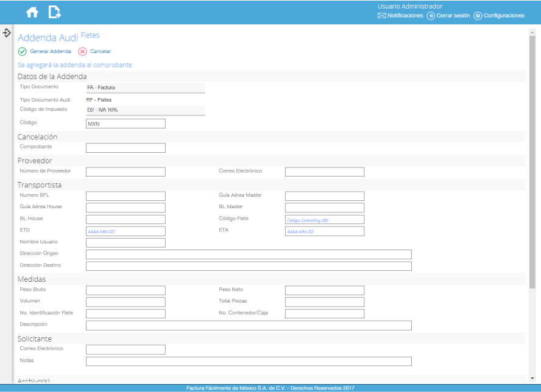
Task: Click the Peso Bruto input field
Action: click(126, 290)
